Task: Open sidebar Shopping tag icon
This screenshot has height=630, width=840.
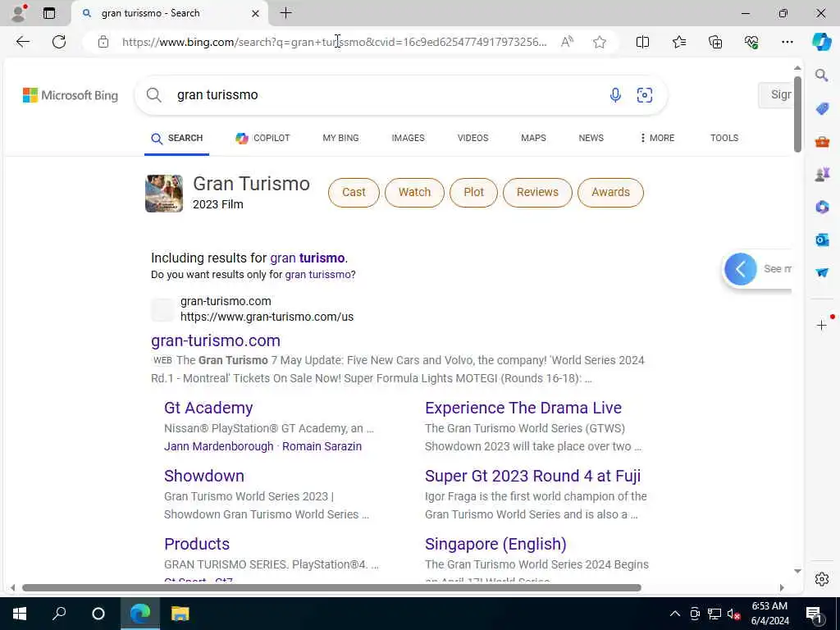Action: tap(822, 109)
